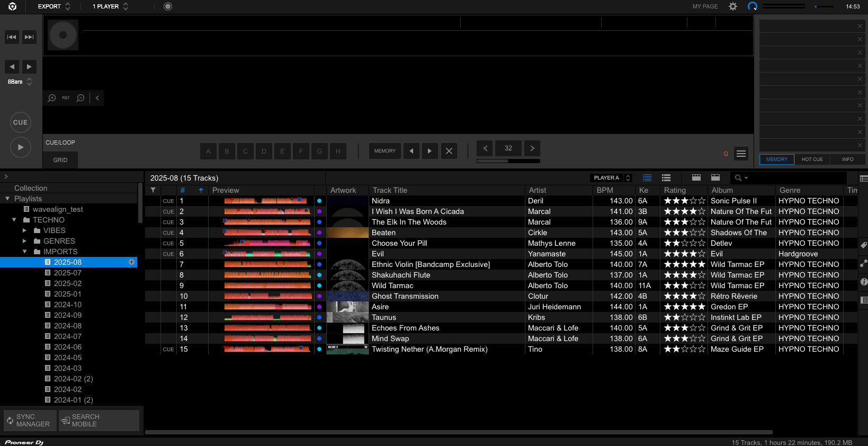
Task: Select the 2025-07 playlist
Action: click(68, 273)
